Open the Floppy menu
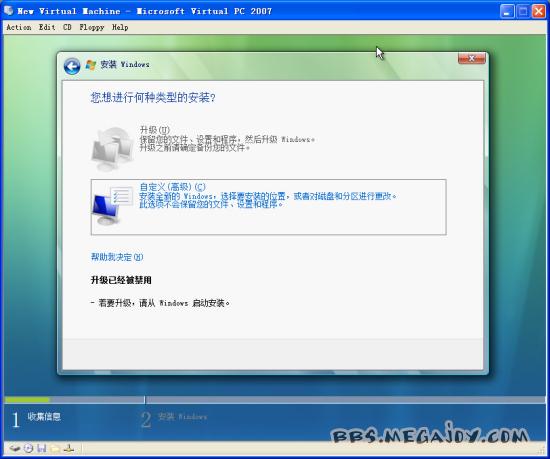Image resolution: width=550 pixels, height=459 pixels. click(x=92, y=27)
